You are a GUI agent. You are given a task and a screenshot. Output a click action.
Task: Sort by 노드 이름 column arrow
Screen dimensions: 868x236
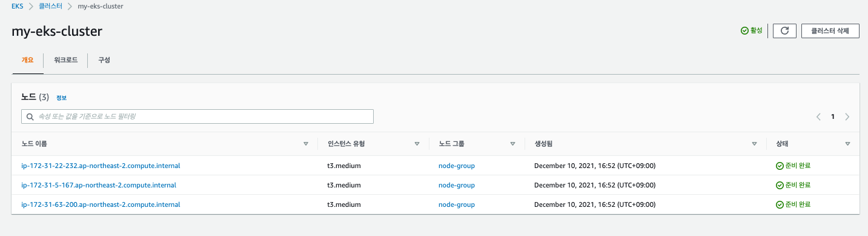click(x=306, y=144)
